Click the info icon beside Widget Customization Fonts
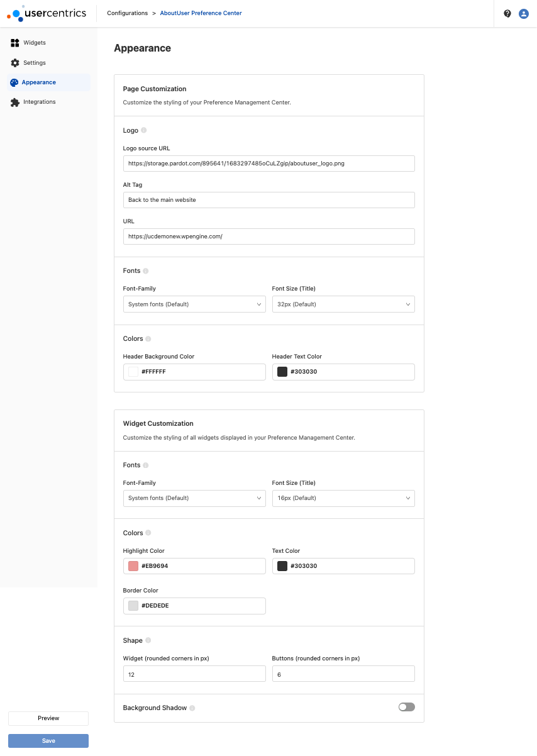537x756 pixels. (x=146, y=465)
